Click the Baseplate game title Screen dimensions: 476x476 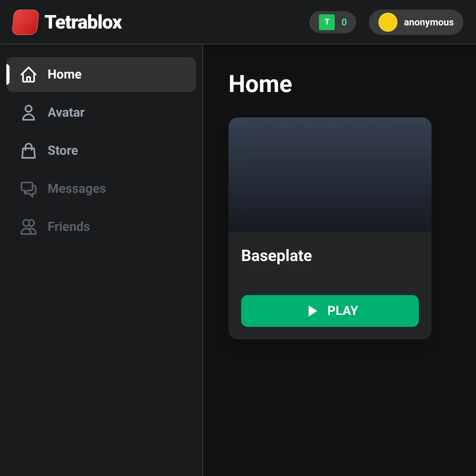pos(276,256)
